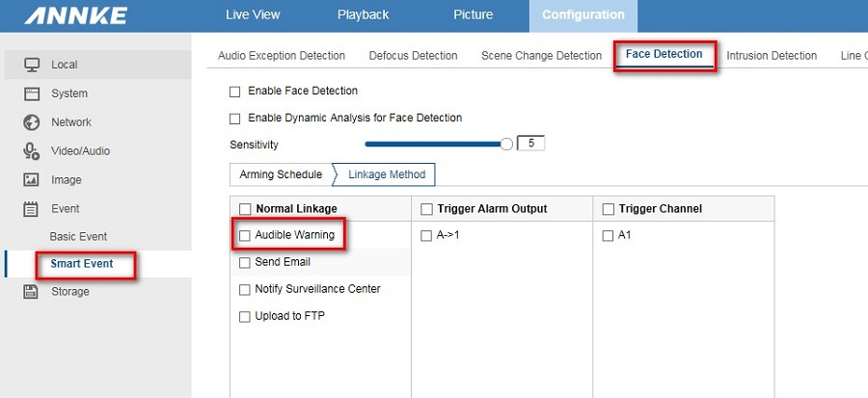Select Smart Event in sidebar
The width and height of the screenshot is (868, 398).
click(x=81, y=264)
